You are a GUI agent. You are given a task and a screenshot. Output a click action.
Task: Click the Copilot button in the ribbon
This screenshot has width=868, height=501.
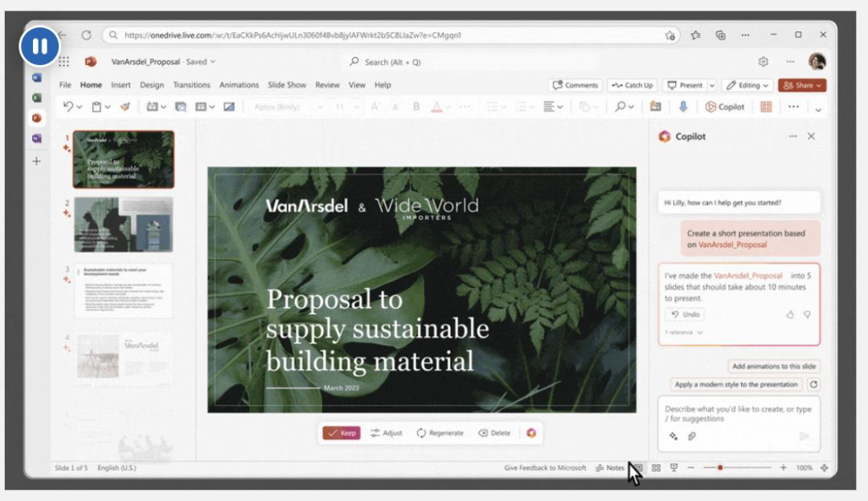click(x=725, y=107)
